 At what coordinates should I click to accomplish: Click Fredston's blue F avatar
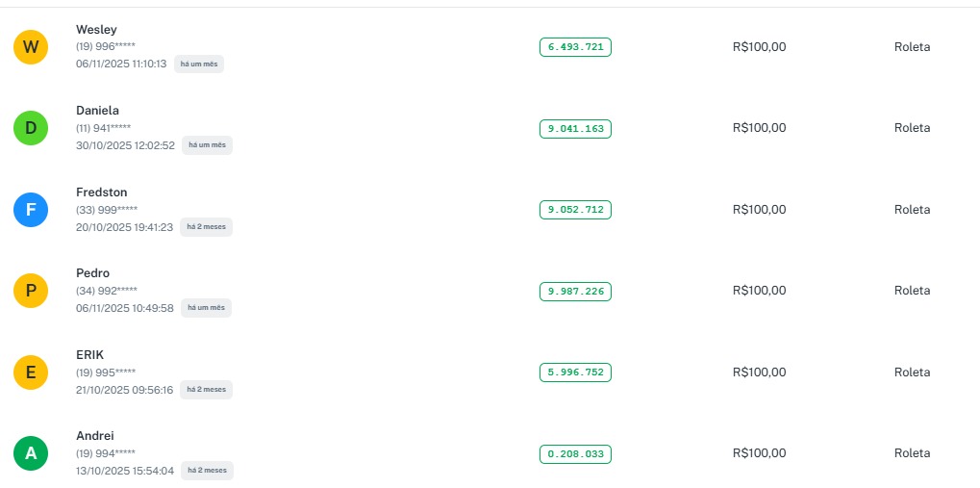click(31, 209)
